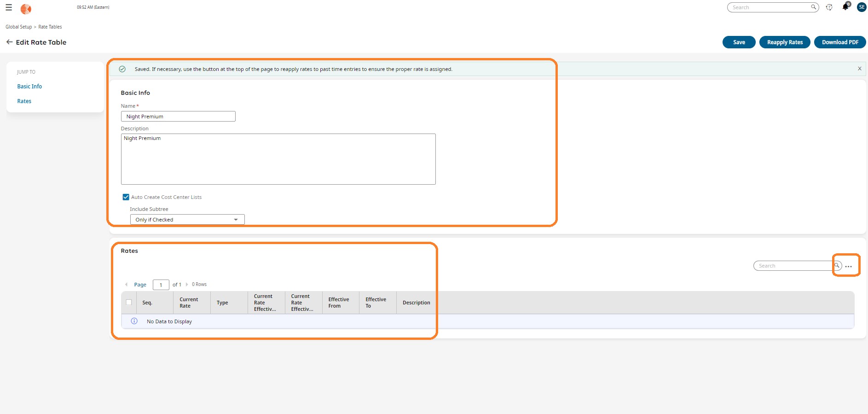The width and height of the screenshot is (868, 414).
Task: Go to previous page of Rates
Action: coord(127,285)
